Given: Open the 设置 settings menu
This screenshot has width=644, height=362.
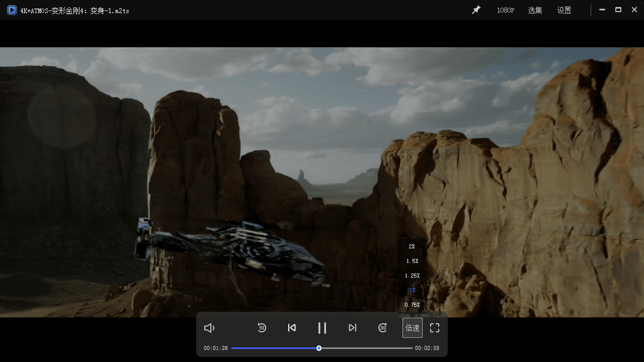Looking at the screenshot, I should 564,10.
